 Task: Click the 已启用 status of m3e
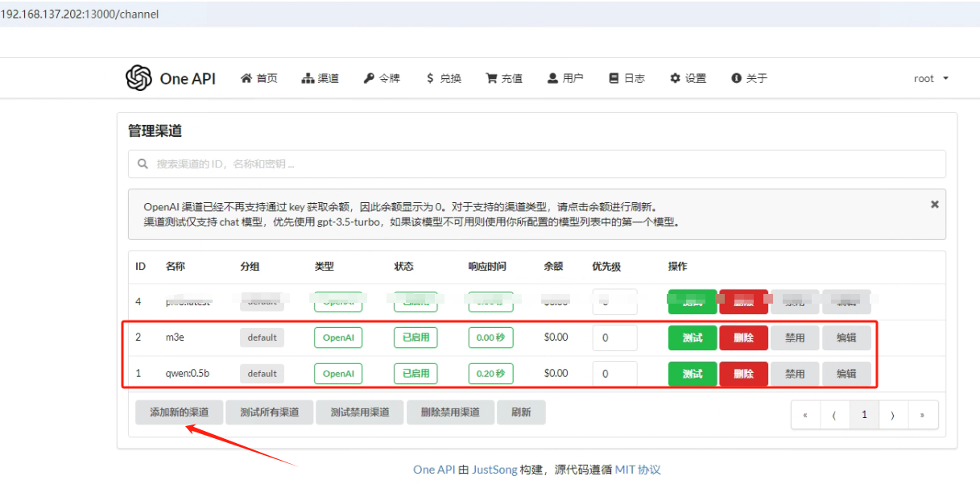pos(416,337)
